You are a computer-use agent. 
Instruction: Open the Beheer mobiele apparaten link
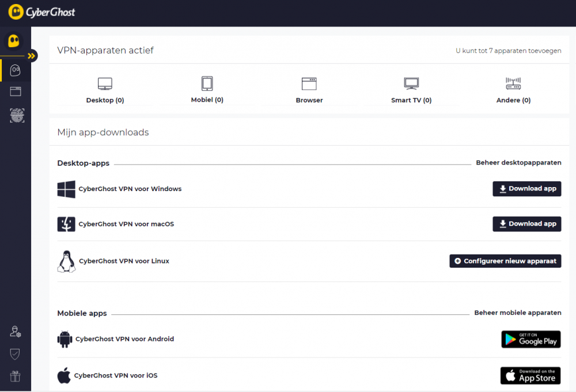tap(517, 313)
